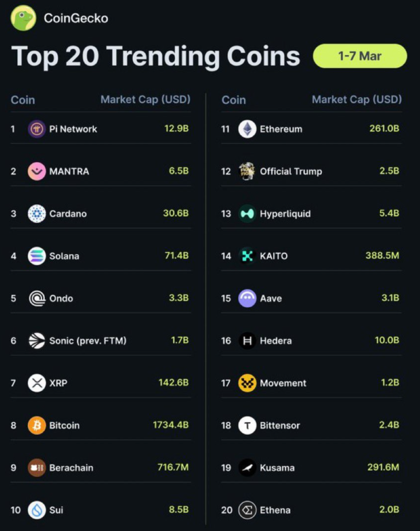The height and width of the screenshot is (531, 420).
Task: Open the Solana coin icon
Action: click(37, 256)
